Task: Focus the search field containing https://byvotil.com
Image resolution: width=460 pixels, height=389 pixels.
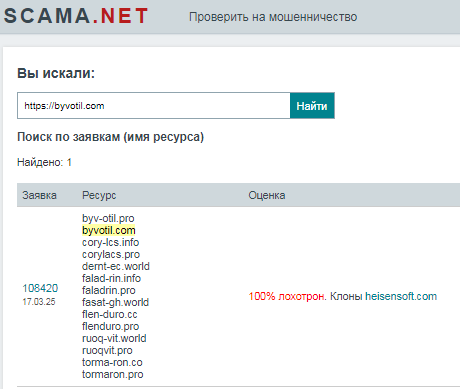Action: pyautogui.click(x=154, y=106)
